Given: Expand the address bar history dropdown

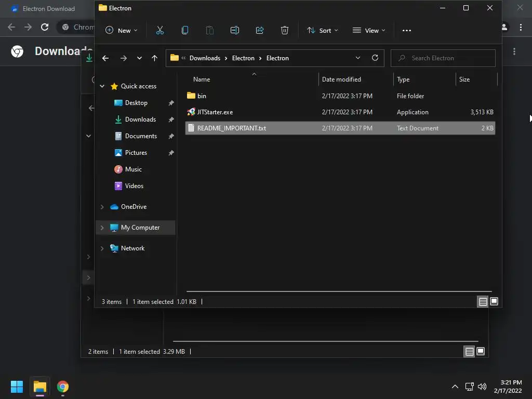Looking at the screenshot, I should pos(358,58).
